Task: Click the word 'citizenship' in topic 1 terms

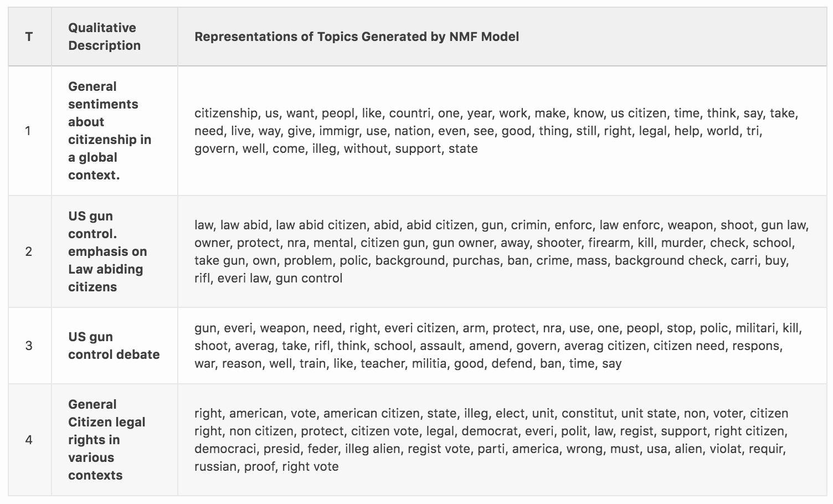Action: 225,114
